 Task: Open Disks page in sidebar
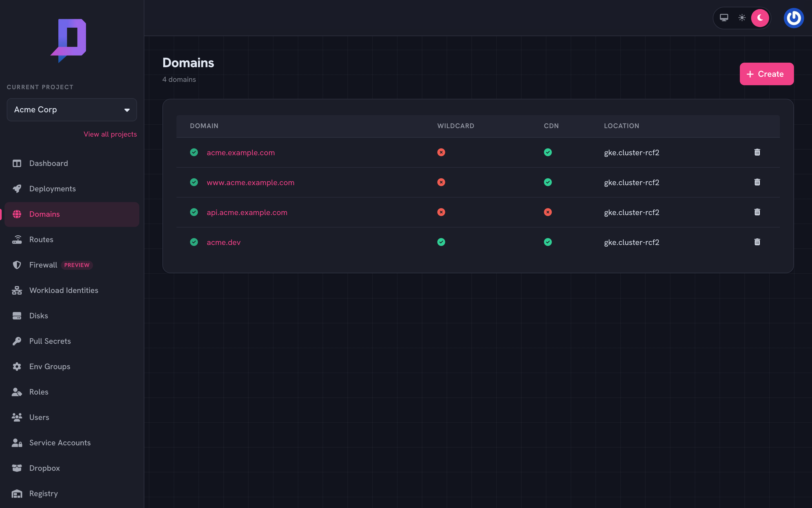click(72, 316)
